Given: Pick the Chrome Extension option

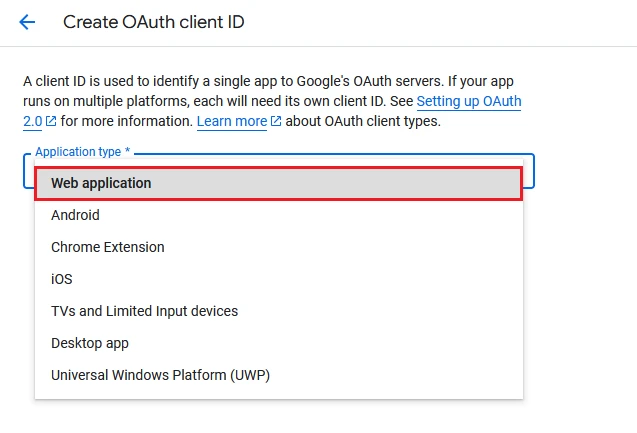Looking at the screenshot, I should [x=279, y=247].
